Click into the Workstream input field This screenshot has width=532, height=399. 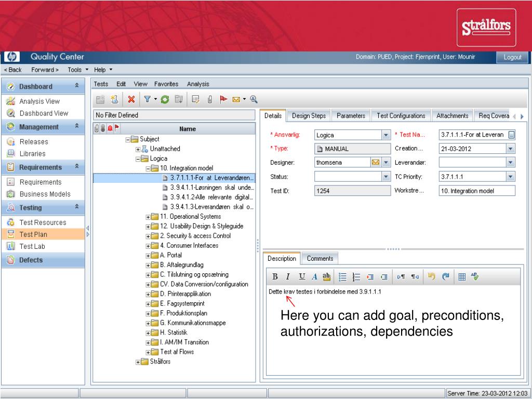[x=477, y=191]
